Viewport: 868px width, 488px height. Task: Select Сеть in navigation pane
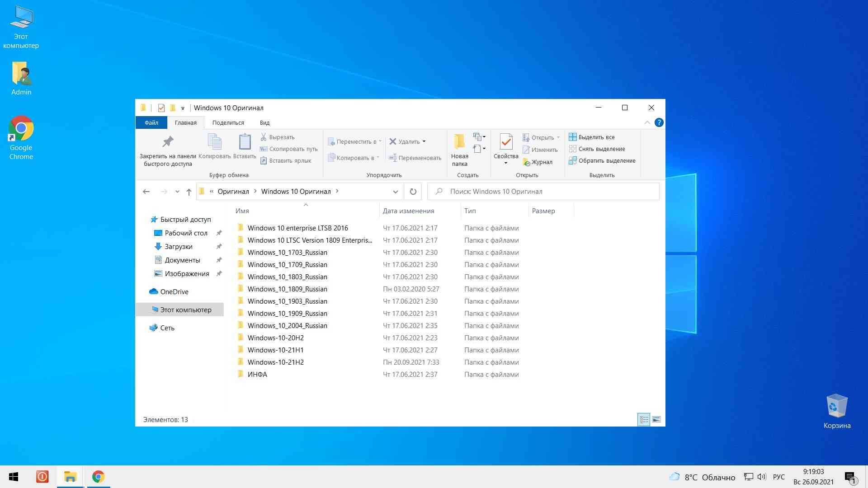pos(162,328)
